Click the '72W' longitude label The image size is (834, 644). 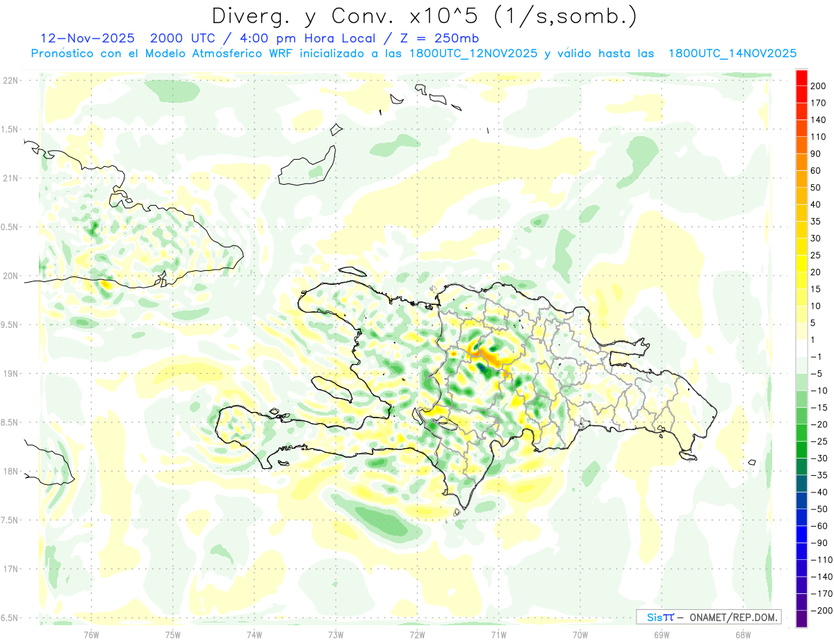(x=417, y=634)
